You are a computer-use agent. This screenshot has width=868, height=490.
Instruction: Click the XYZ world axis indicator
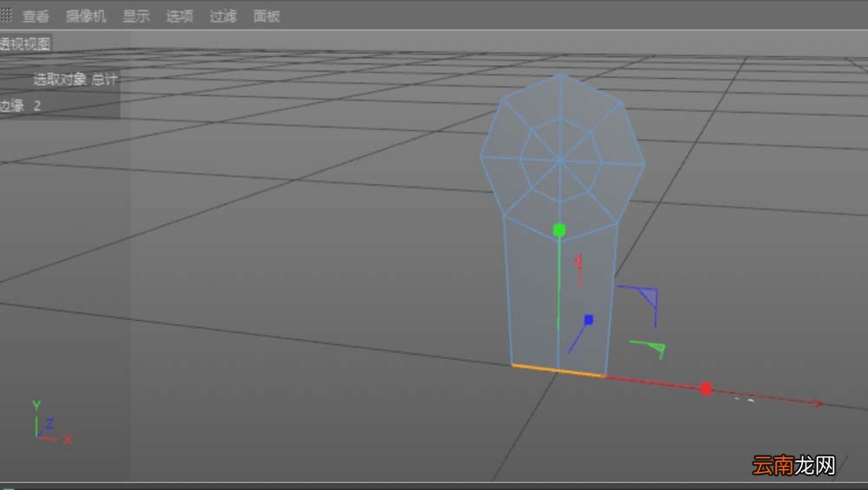tap(51, 423)
